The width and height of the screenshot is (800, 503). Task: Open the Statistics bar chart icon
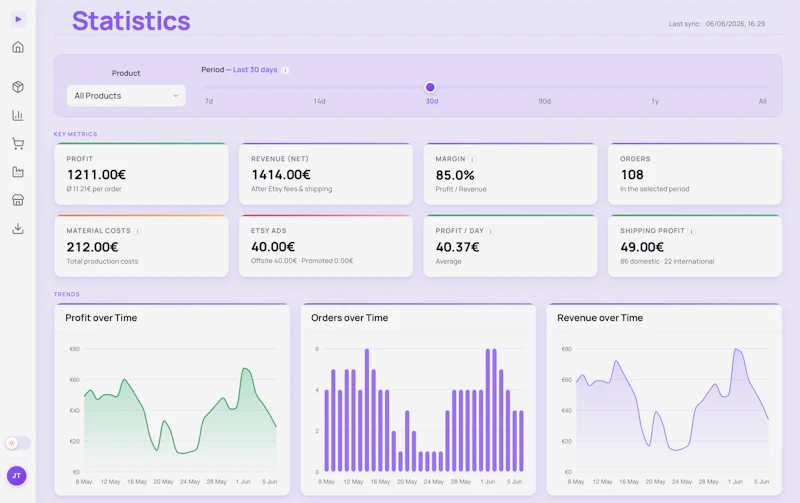tap(18, 115)
